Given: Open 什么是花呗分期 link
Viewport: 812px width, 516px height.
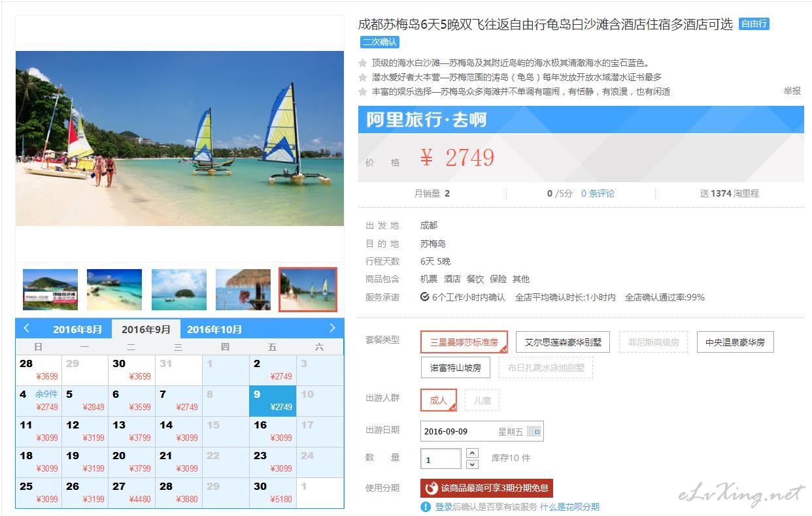Looking at the screenshot, I should coord(569,507).
